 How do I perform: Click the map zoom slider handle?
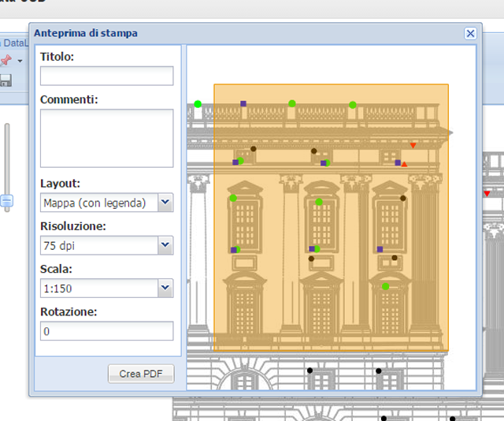(x=7, y=201)
